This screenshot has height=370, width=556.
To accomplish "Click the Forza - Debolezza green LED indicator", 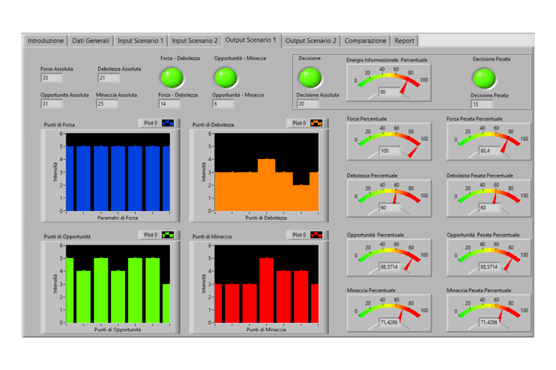I will click(x=172, y=78).
